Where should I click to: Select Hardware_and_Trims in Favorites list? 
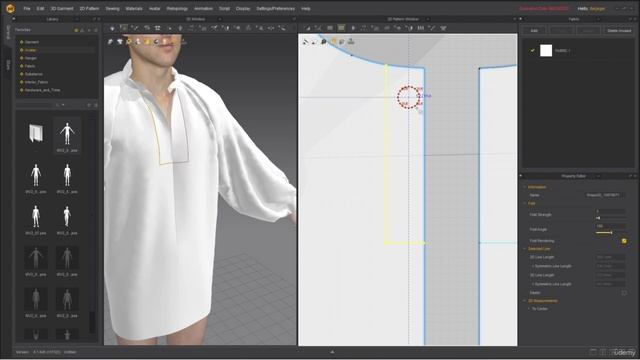tap(42, 90)
